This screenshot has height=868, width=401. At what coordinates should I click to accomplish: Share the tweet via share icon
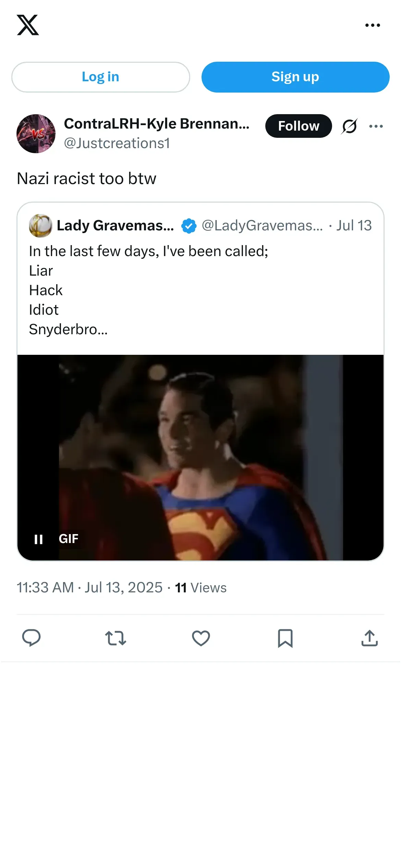pyautogui.click(x=369, y=638)
